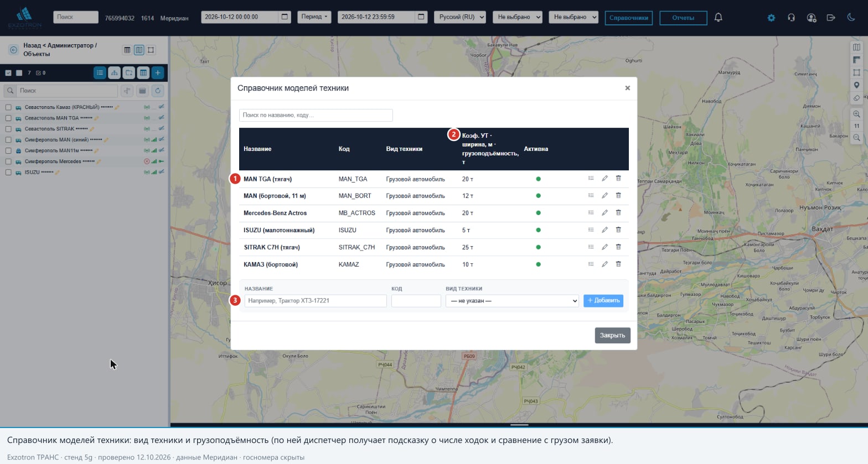
Task: Open calendar for start date 00:00:00
Action: point(285,17)
